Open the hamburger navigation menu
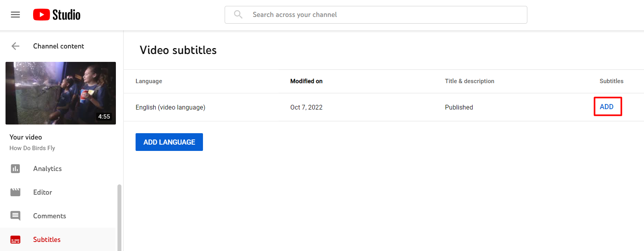This screenshot has width=644, height=251. [x=15, y=15]
